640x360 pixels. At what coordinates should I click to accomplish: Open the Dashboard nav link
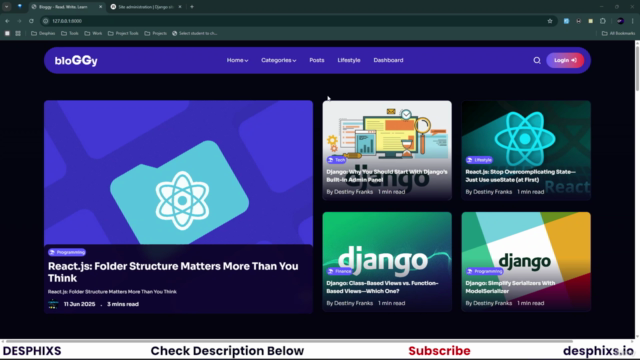point(388,60)
